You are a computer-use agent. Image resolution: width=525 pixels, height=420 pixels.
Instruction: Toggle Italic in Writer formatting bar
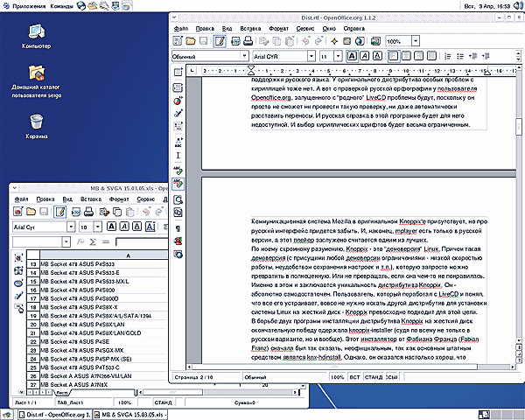point(365,56)
